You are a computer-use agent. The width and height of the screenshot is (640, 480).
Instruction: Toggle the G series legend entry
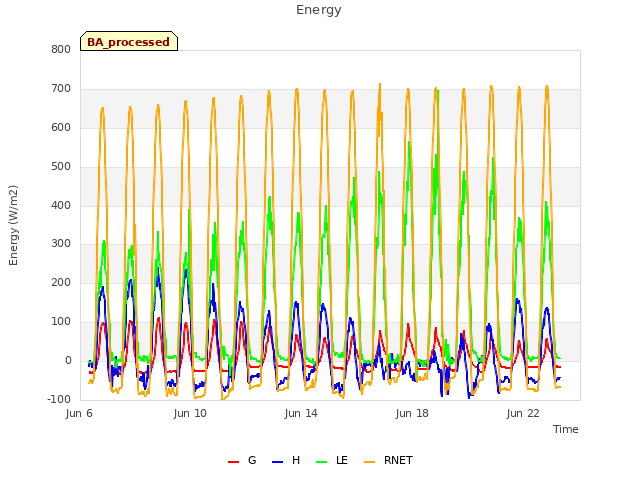242,460
